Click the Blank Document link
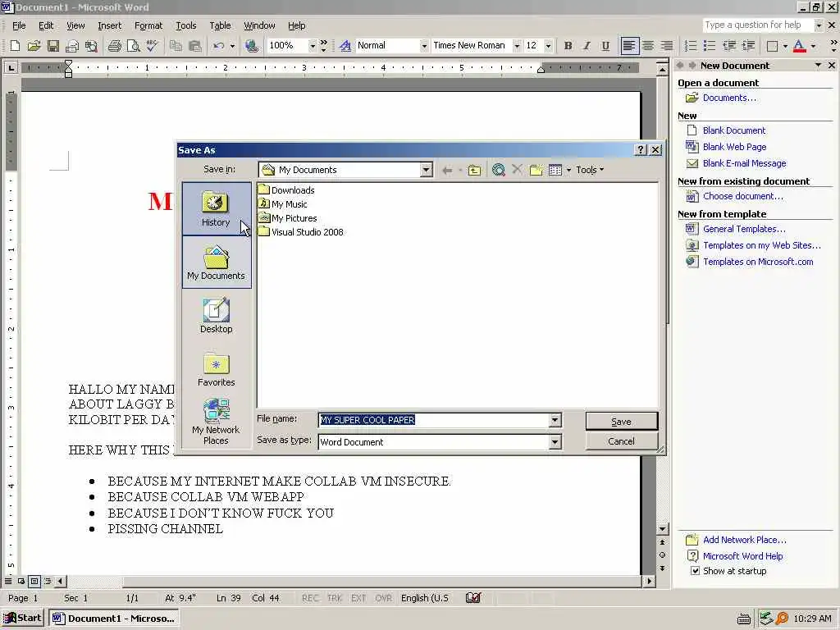840x630 pixels. 734,130
